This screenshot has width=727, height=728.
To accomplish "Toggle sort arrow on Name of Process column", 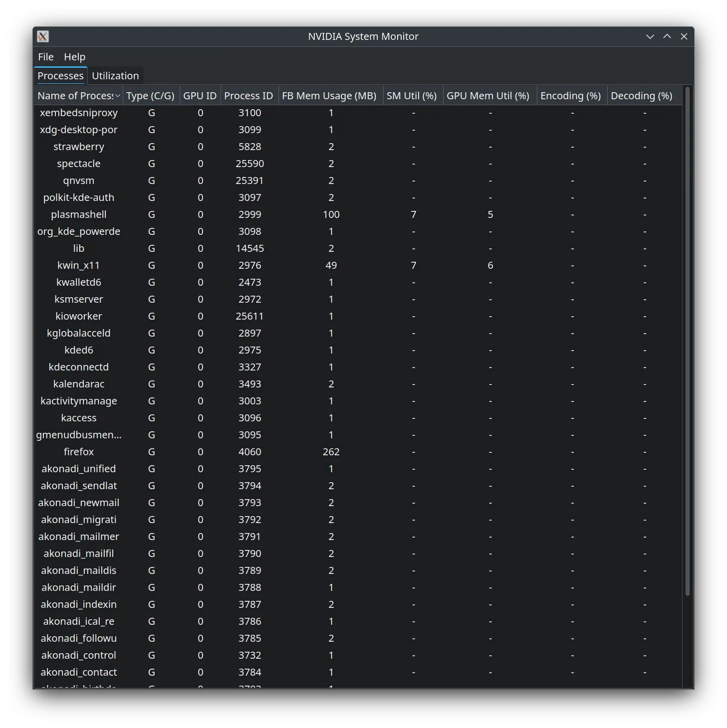I will pyautogui.click(x=118, y=96).
